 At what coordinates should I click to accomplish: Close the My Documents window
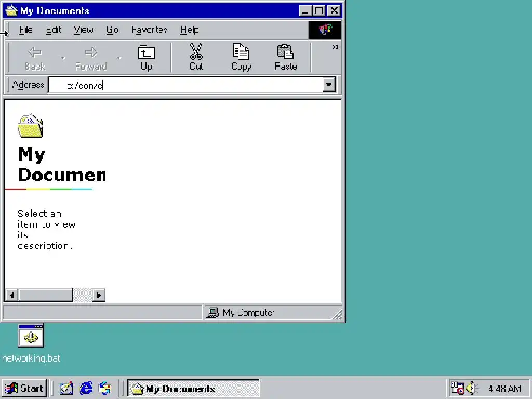point(334,10)
